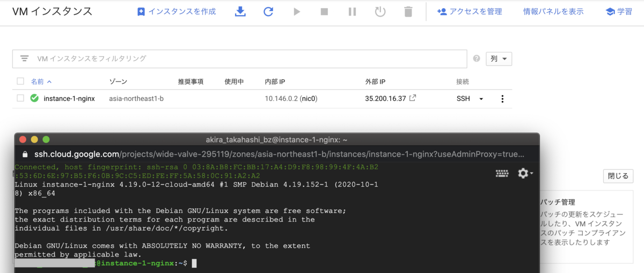This screenshot has height=273, width=644.
Task: Click the start (play) instance icon
Action: [x=297, y=11]
